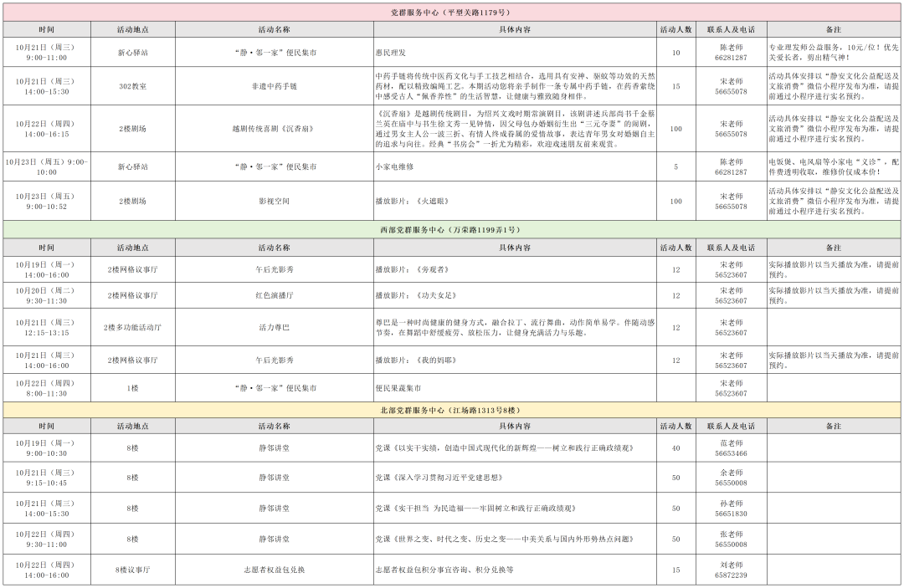Click the participant count "5" for 小家电维修
This screenshot has height=588, width=904.
[676, 166]
